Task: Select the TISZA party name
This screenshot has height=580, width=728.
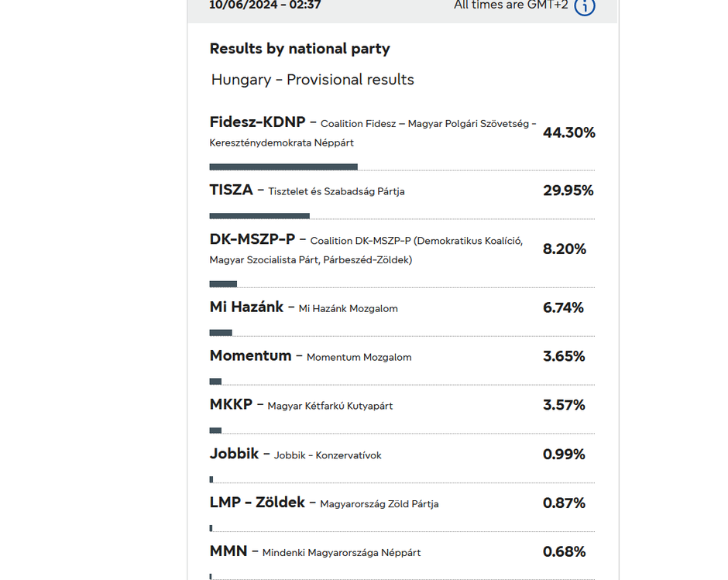Action: (232, 190)
